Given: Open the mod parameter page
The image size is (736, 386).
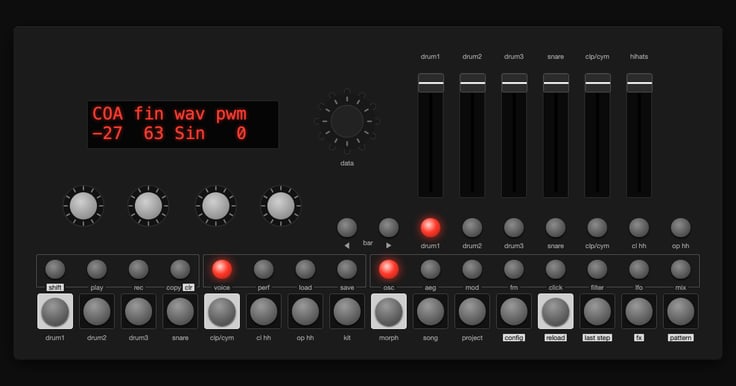Looking at the screenshot, I should point(472,270).
